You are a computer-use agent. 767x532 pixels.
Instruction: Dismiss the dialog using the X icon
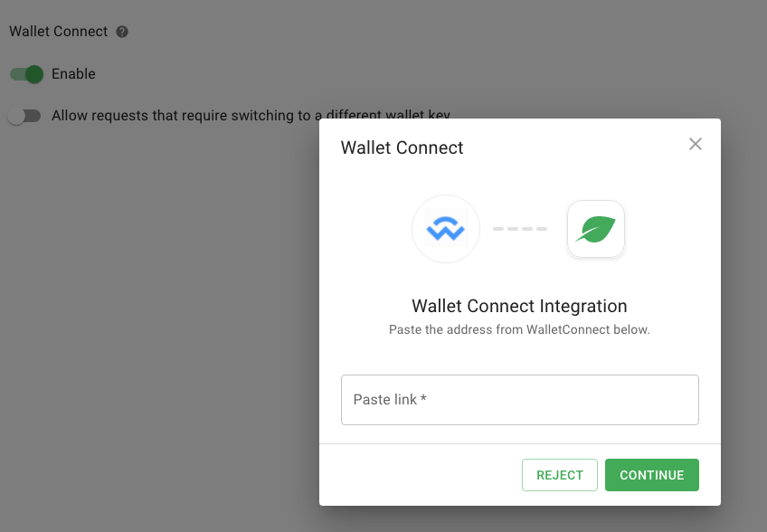(695, 144)
